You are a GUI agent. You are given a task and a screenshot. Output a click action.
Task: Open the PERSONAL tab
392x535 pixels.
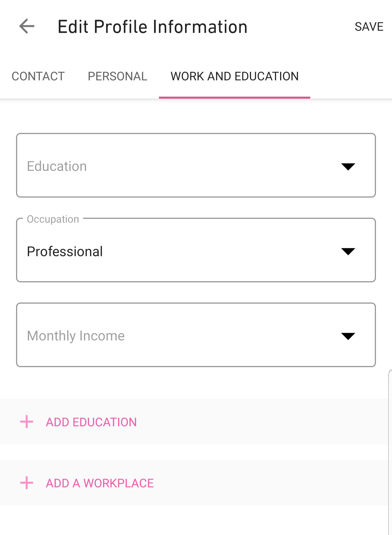[x=117, y=76]
